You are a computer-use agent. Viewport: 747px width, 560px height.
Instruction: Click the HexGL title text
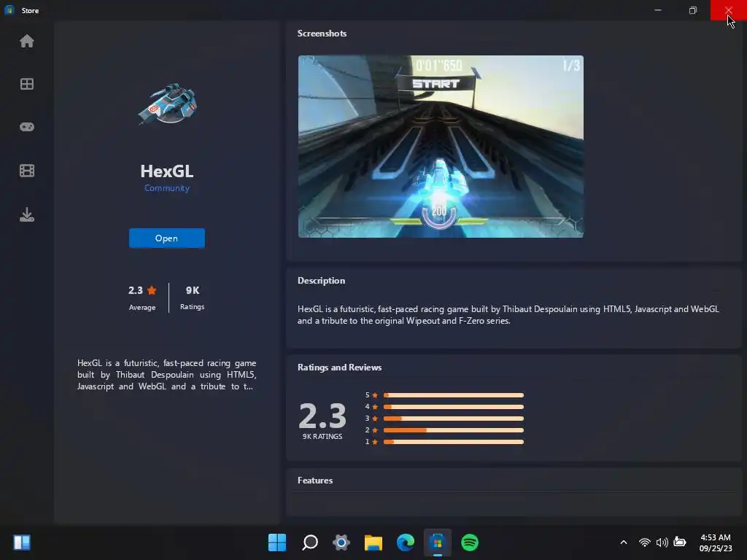point(167,171)
